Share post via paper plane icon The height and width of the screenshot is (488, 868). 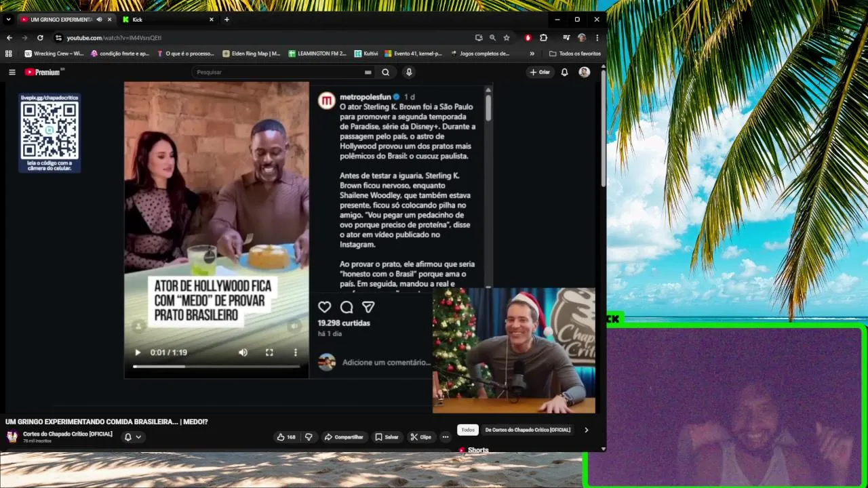[368, 307]
